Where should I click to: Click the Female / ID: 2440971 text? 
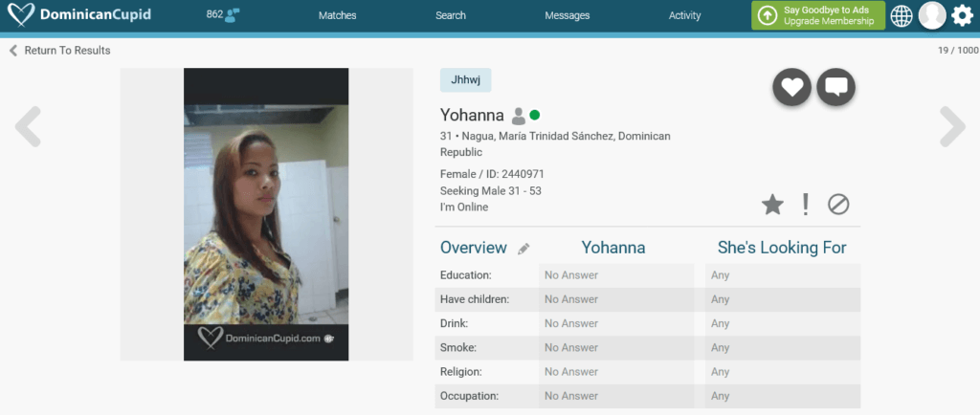coord(492,174)
